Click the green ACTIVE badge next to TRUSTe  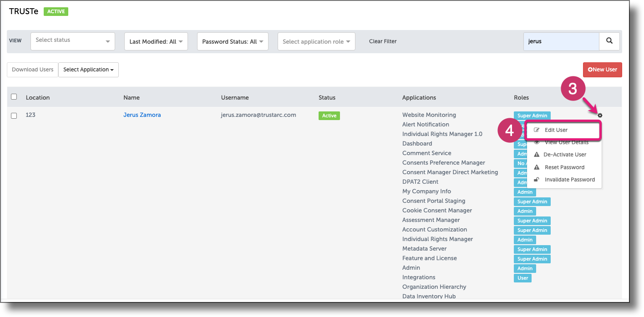[x=56, y=11]
